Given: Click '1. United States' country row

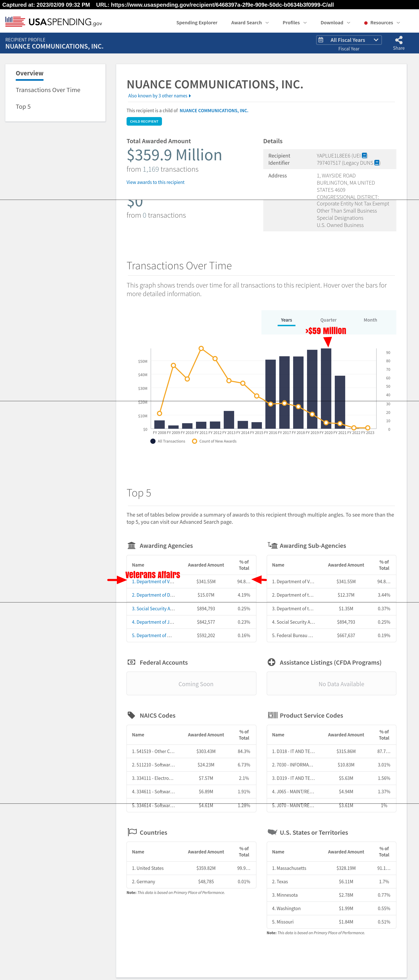Looking at the screenshot, I should (x=191, y=868).
